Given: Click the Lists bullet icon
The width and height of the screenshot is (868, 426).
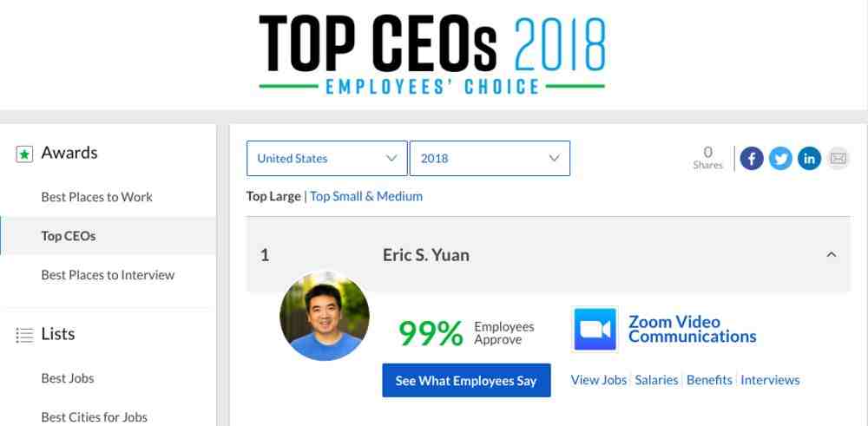Looking at the screenshot, I should [x=24, y=335].
